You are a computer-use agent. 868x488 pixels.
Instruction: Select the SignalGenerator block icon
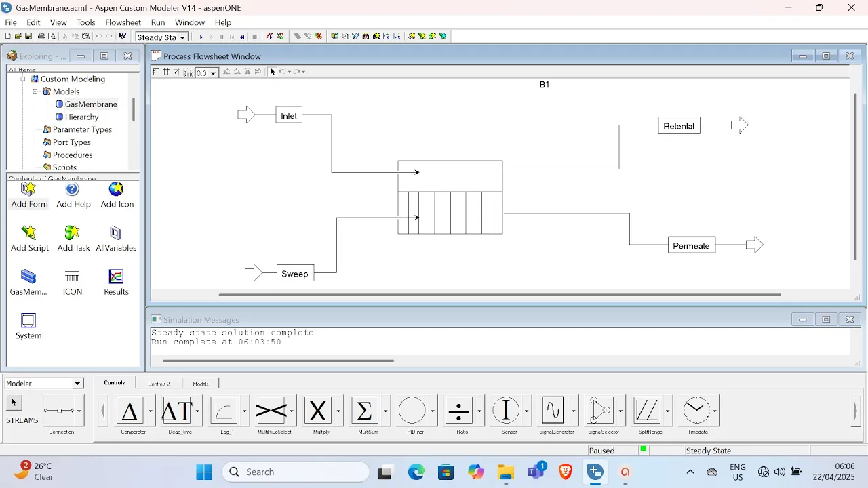[553, 411]
